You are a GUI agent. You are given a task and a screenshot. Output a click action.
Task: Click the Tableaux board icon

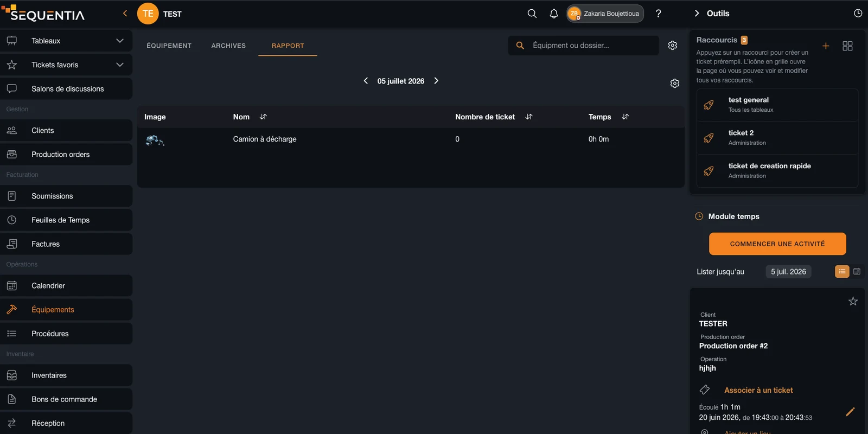coord(12,41)
